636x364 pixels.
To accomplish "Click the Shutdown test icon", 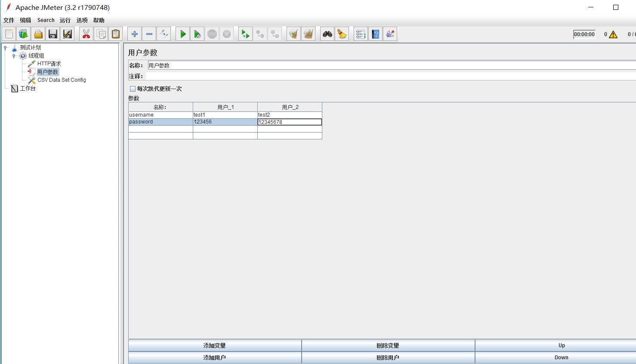I will pos(227,34).
